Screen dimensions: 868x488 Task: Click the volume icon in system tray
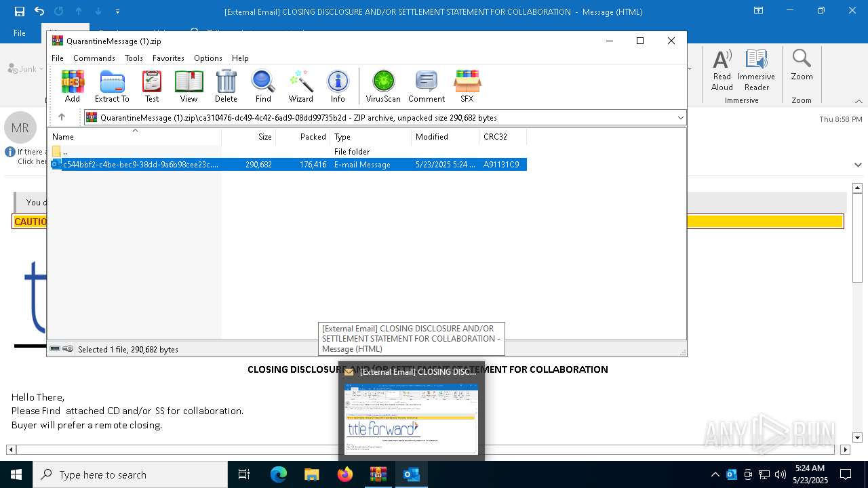coord(780,474)
